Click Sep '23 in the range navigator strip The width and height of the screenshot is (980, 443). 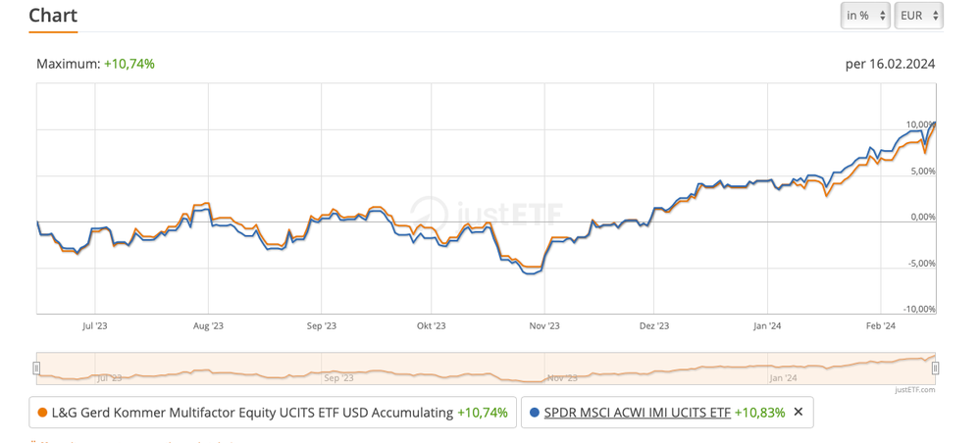(x=336, y=376)
